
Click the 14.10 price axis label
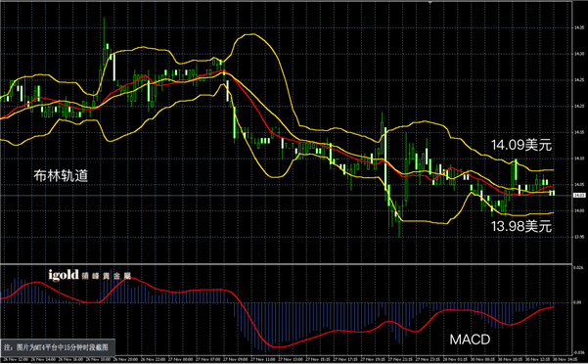578,159
